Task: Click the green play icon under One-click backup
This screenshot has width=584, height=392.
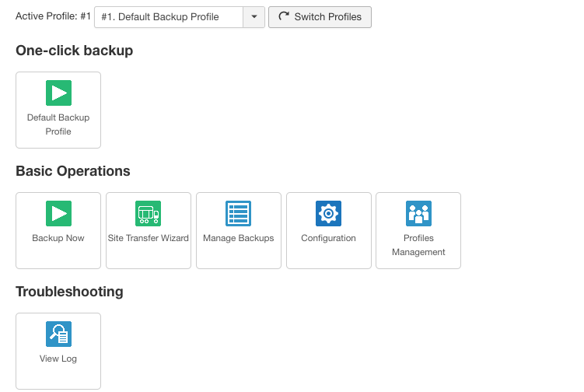Action: pyautogui.click(x=58, y=93)
